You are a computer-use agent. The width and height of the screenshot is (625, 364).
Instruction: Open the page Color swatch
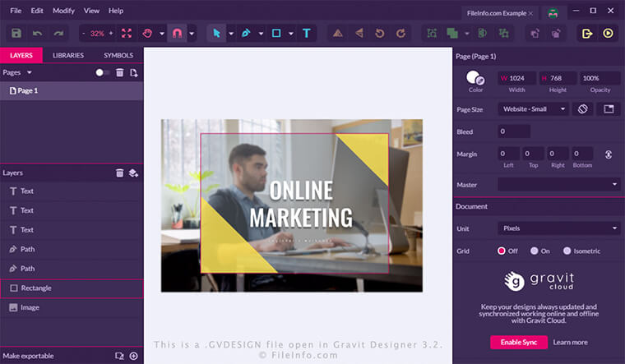[x=475, y=77]
